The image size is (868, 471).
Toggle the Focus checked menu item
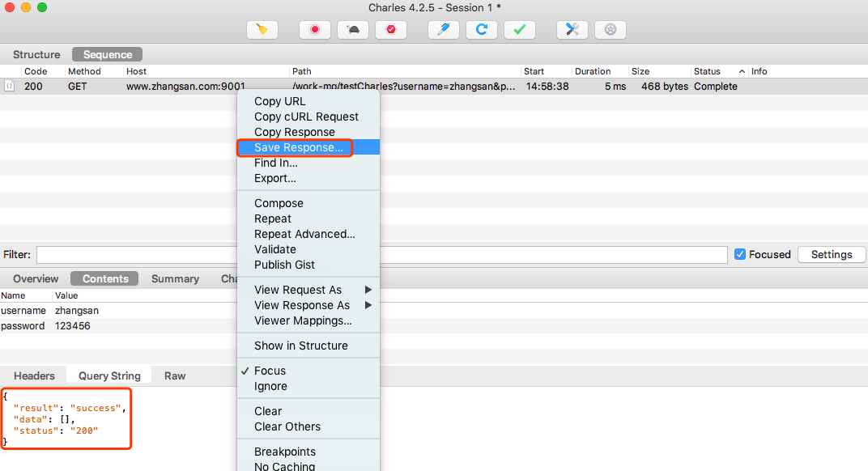308,371
